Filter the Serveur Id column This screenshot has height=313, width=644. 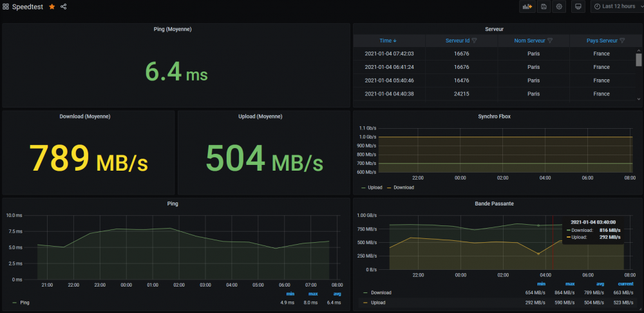473,41
